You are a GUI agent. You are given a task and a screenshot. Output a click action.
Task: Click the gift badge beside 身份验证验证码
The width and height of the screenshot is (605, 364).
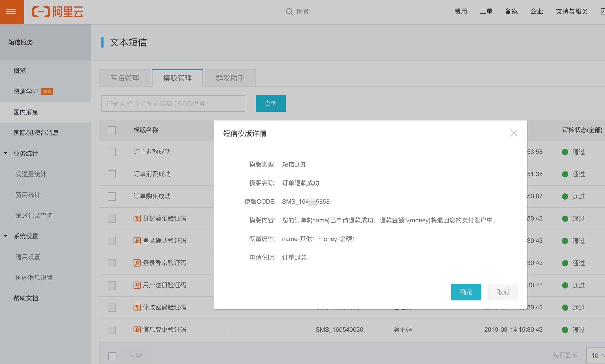click(137, 218)
